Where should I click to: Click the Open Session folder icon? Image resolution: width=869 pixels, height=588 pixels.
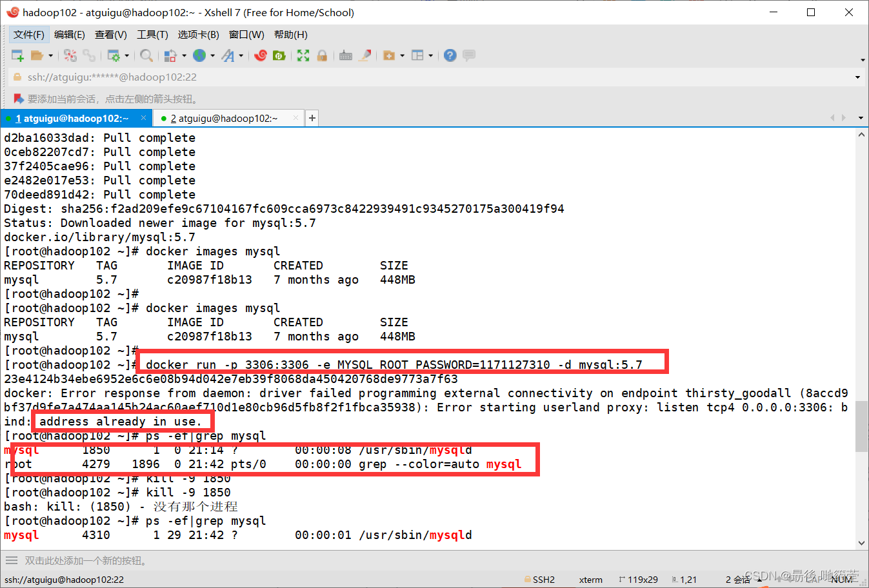[37, 55]
